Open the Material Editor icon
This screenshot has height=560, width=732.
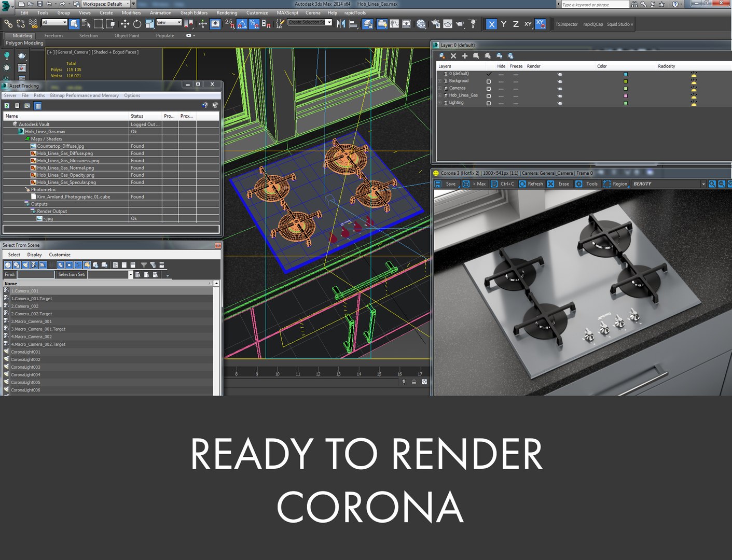pos(421,23)
